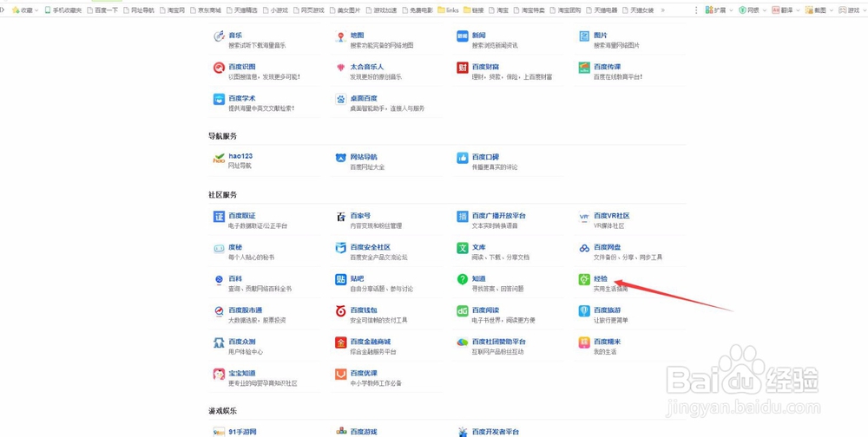Click the 扩展 extensions toolbar icon
The height and width of the screenshot is (437, 868).
[x=708, y=10]
